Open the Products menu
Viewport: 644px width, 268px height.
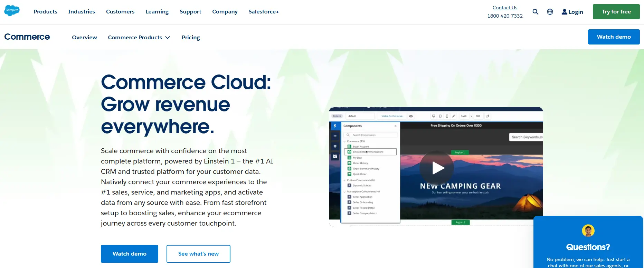[x=46, y=12]
